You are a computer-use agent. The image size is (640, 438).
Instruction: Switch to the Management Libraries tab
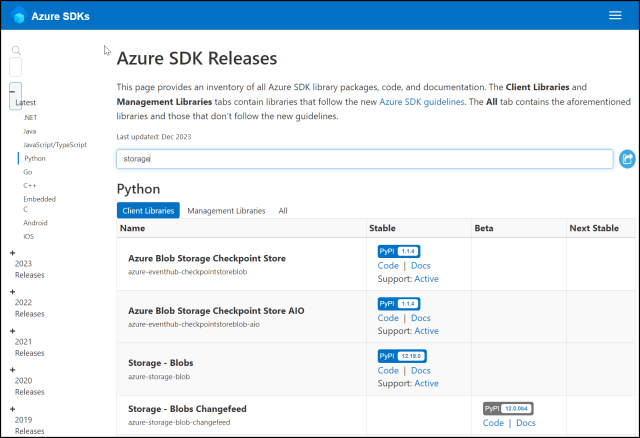click(226, 211)
